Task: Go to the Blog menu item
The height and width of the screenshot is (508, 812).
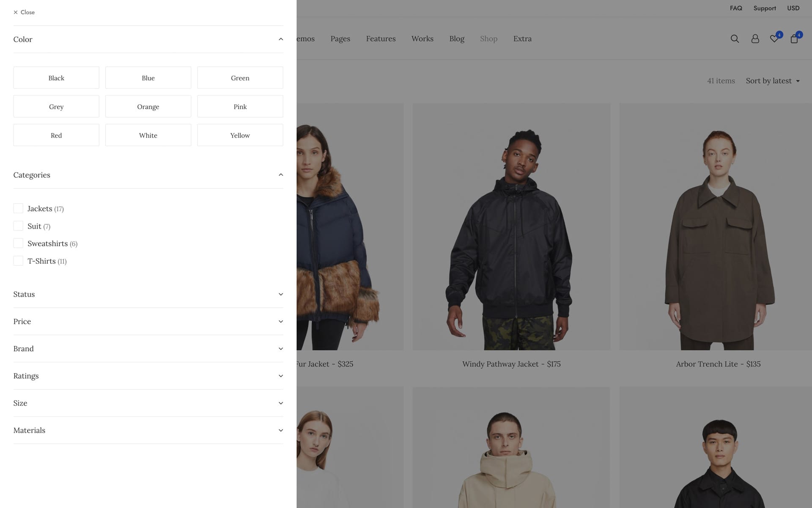Action: point(456,39)
